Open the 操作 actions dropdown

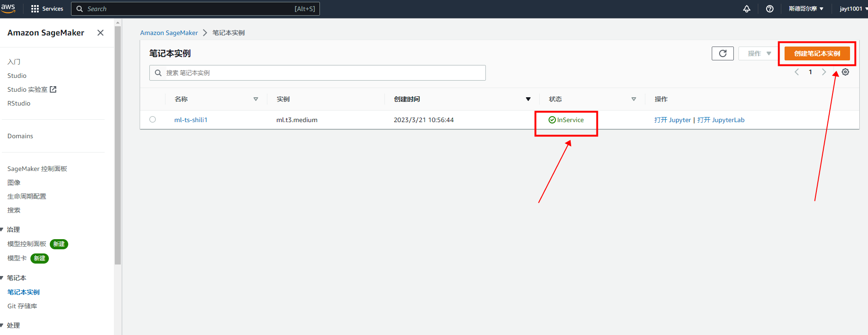pyautogui.click(x=759, y=53)
